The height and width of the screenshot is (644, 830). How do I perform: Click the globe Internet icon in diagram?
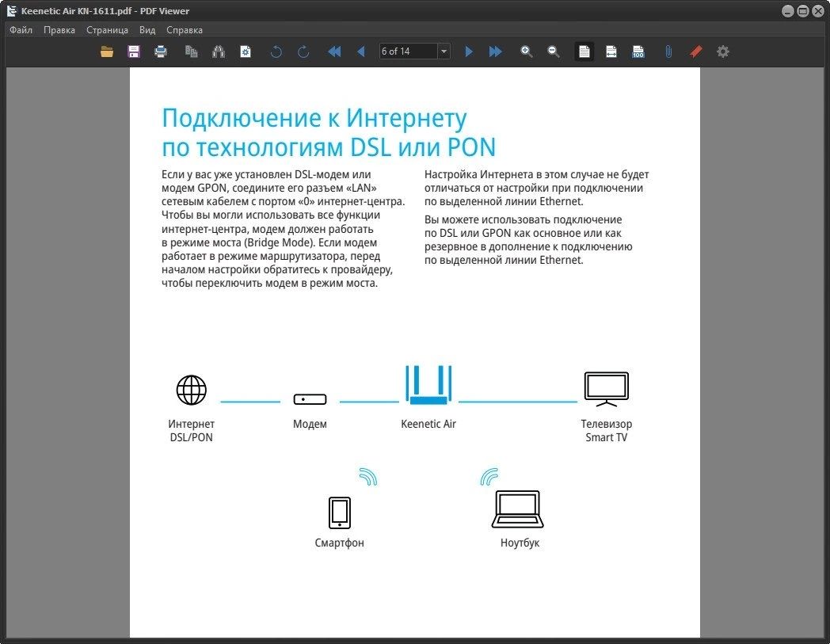tap(191, 390)
